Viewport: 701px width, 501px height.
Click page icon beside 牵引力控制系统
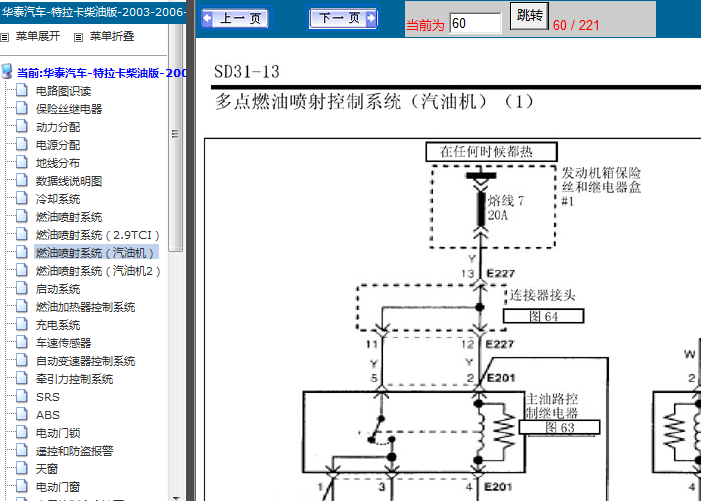click(22, 378)
